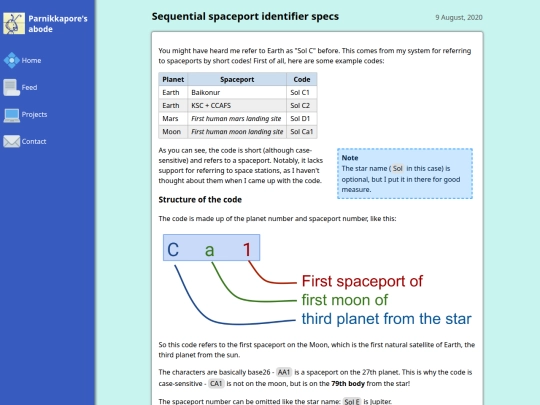Viewport: 540px width, 405px height.
Task: Open the Feed page link
Action: tap(29, 87)
